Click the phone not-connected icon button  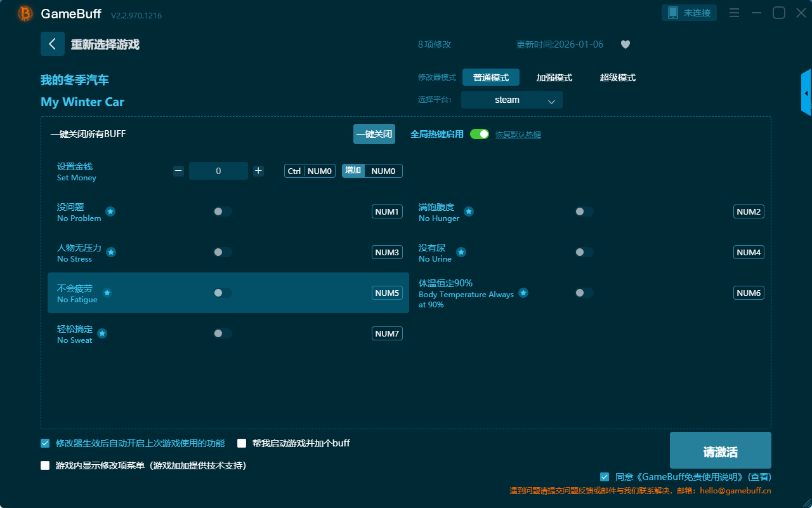(x=689, y=13)
